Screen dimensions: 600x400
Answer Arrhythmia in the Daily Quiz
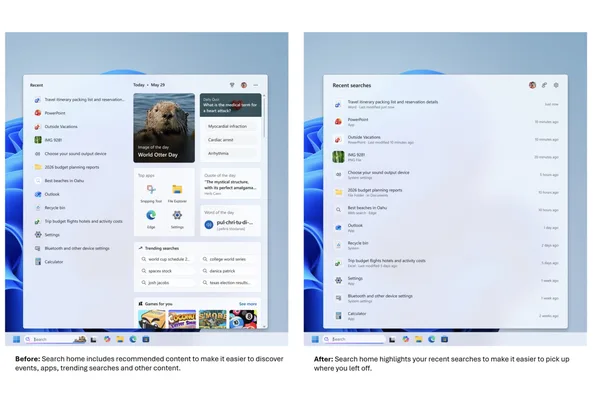click(x=230, y=153)
